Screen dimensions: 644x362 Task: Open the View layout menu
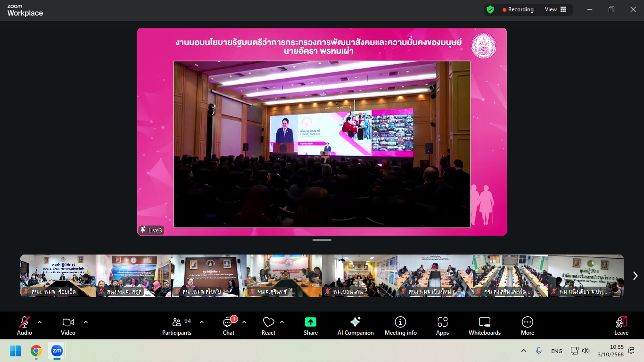[x=555, y=9]
